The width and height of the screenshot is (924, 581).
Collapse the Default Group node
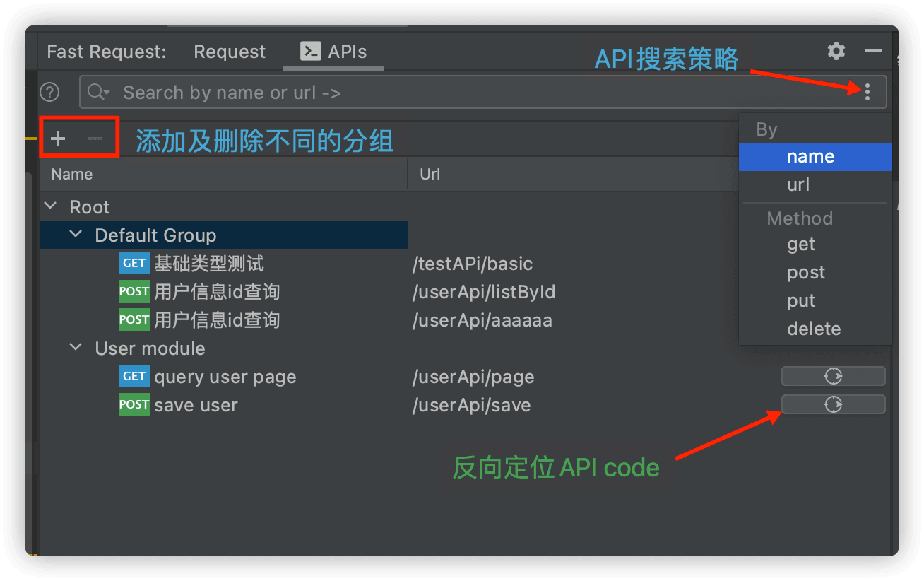pos(76,234)
